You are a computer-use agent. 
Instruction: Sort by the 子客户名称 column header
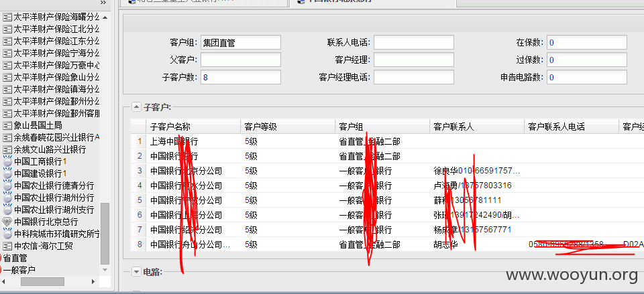point(193,127)
